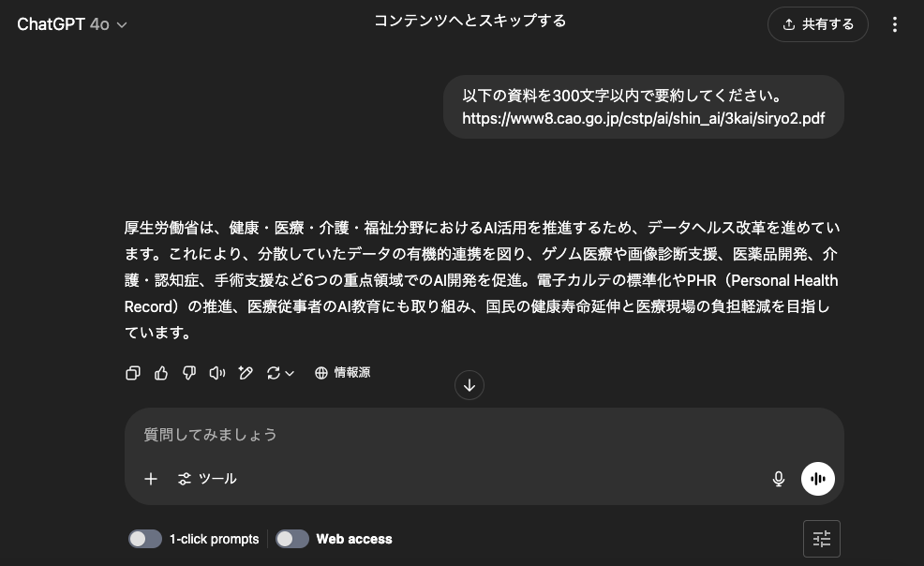The height and width of the screenshot is (566, 924).
Task: Click the cao.go.jp siryo2.pdf URL text
Action: [644, 118]
